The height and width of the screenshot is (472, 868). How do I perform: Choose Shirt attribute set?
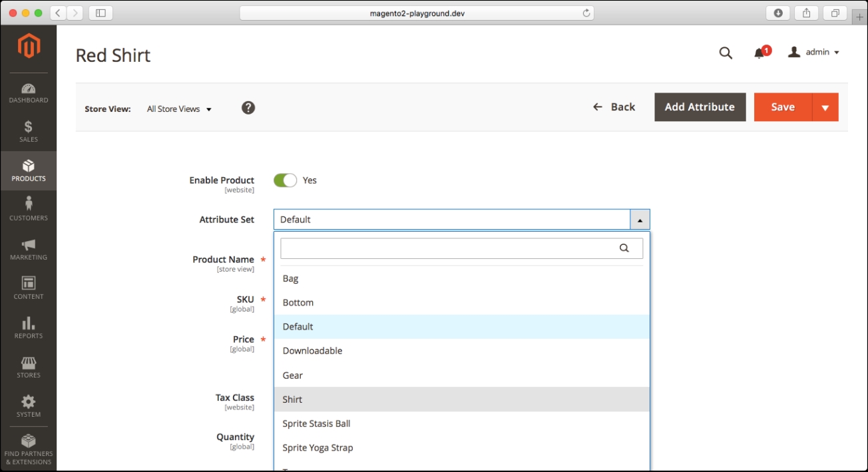(x=462, y=399)
